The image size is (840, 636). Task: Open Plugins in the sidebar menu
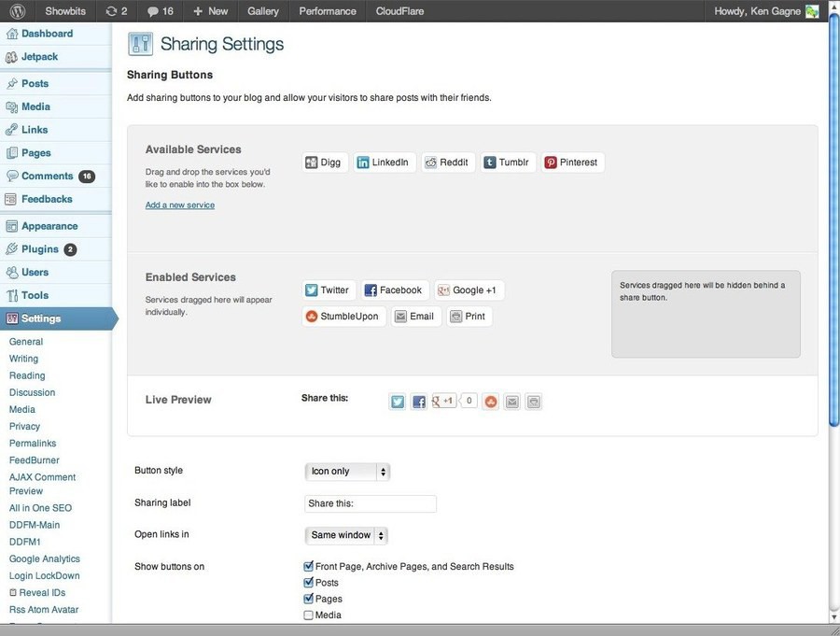(40, 249)
